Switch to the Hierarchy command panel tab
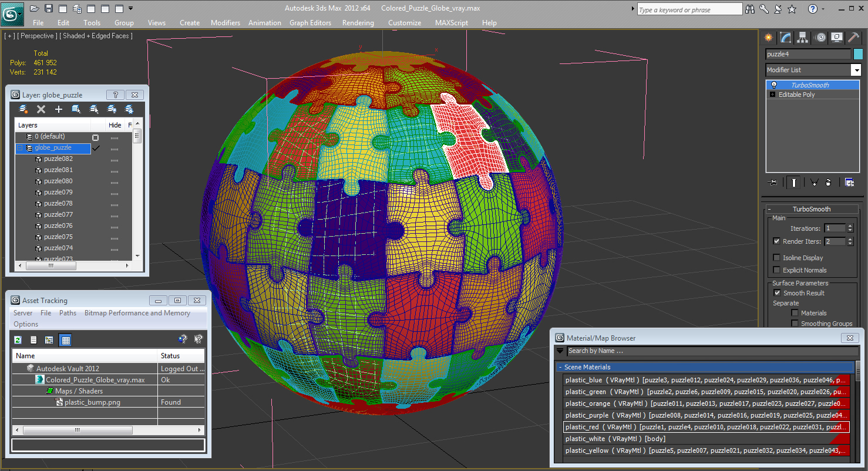The width and height of the screenshot is (868, 471). [x=803, y=38]
